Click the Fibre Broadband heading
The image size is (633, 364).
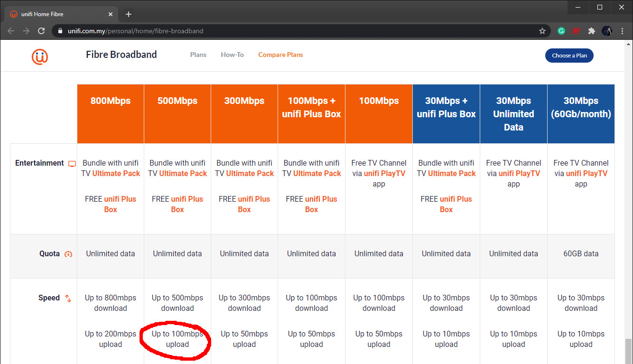(x=121, y=55)
